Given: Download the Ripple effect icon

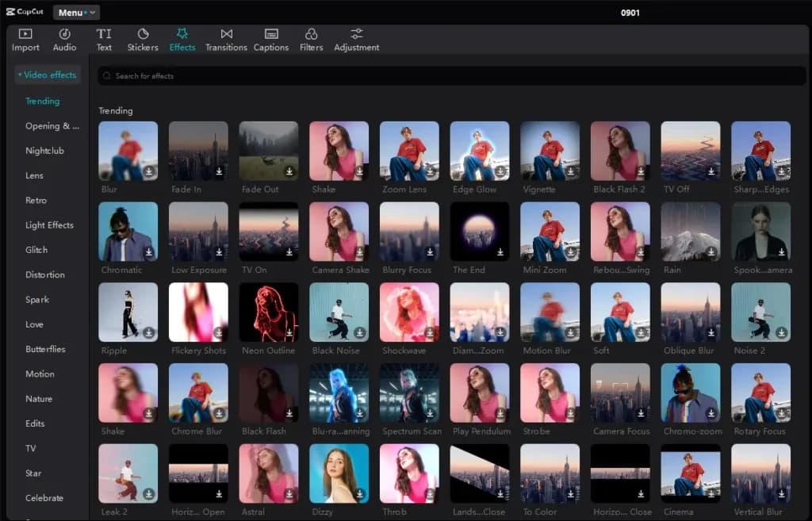Looking at the screenshot, I should 149,332.
